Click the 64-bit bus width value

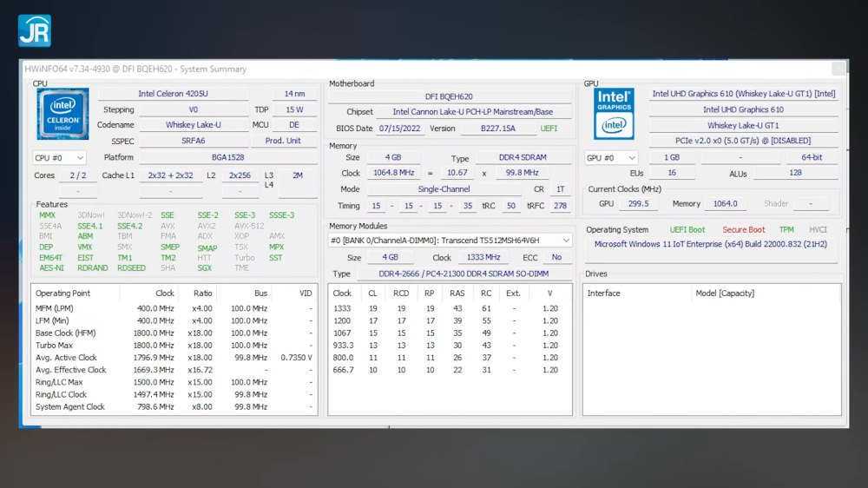(812, 157)
